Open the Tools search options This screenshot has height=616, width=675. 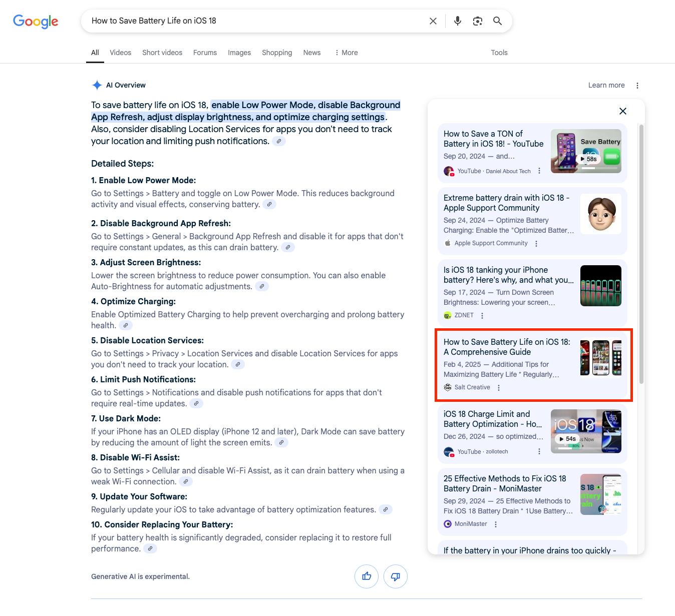[x=499, y=53]
